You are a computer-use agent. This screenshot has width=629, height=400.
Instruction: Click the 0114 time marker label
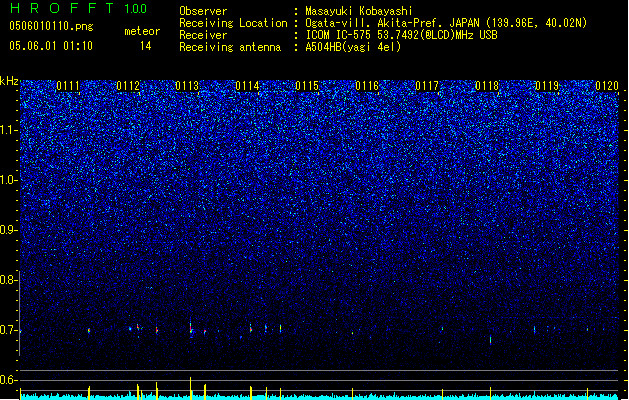(248, 86)
